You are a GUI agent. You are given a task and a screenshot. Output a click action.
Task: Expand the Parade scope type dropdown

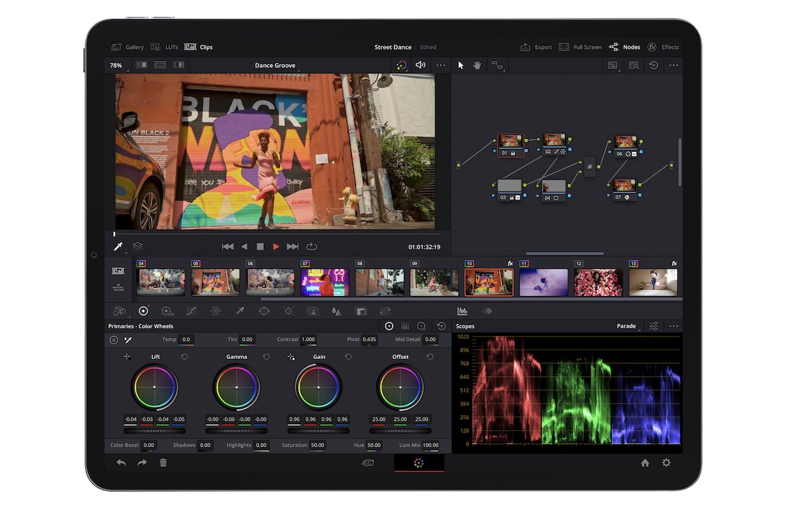(629, 326)
